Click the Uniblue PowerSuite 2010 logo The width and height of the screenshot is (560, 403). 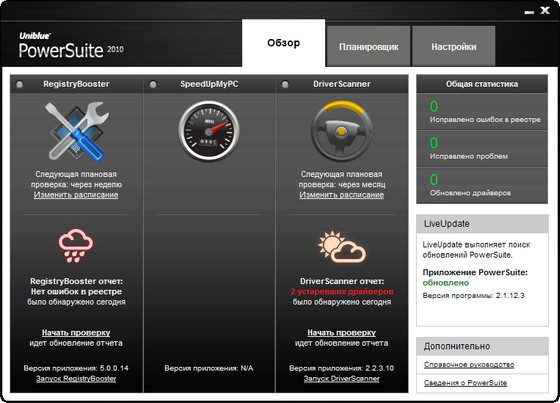71,46
